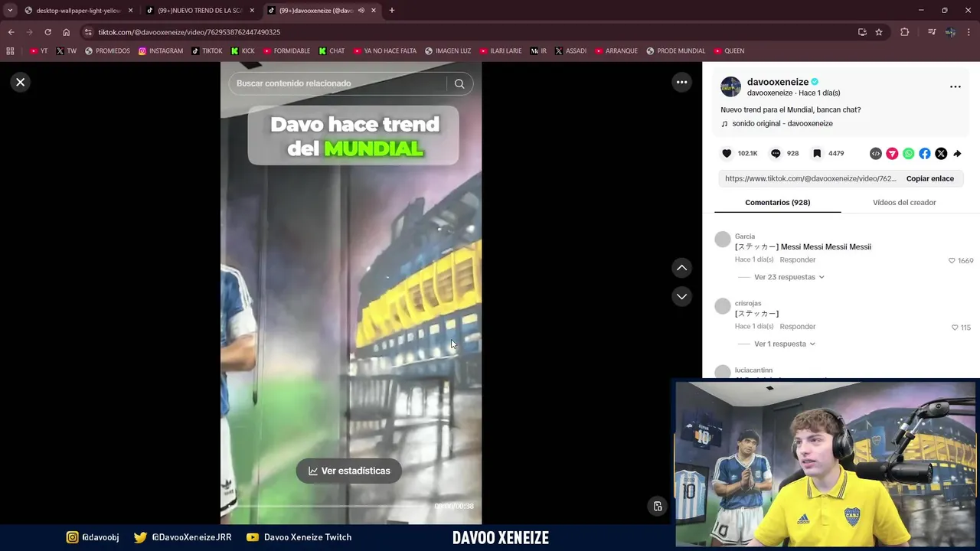Open the three-dot menu over the video
980x551 pixels.
681,82
